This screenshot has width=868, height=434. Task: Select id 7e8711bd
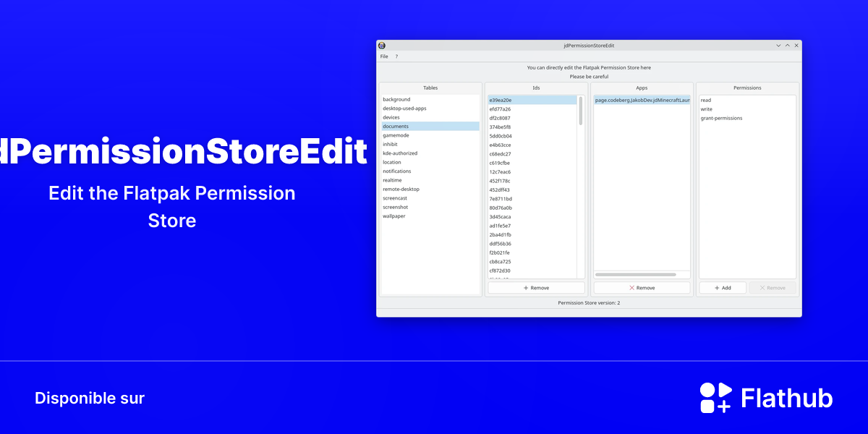click(x=532, y=199)
